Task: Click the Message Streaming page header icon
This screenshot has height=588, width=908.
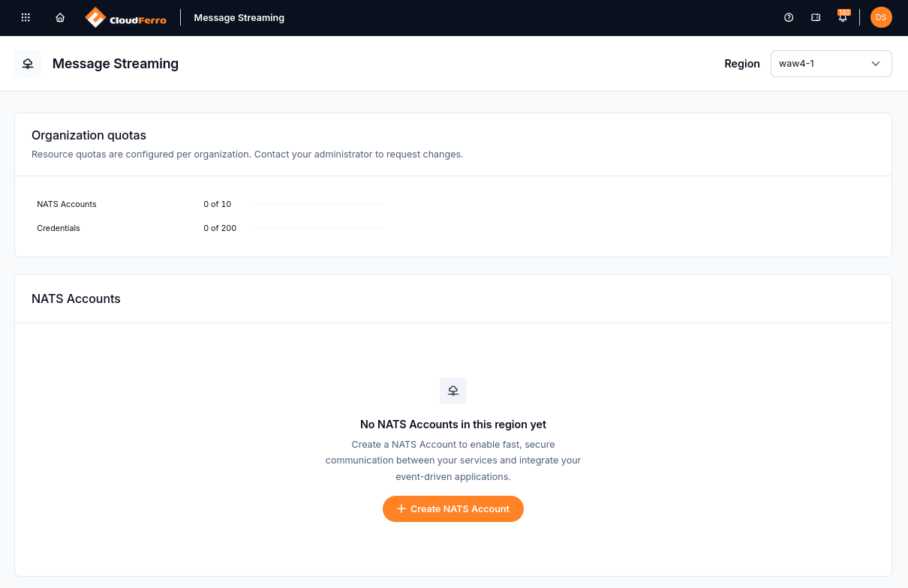Action: pyautogui.click(x=28, y=64)
